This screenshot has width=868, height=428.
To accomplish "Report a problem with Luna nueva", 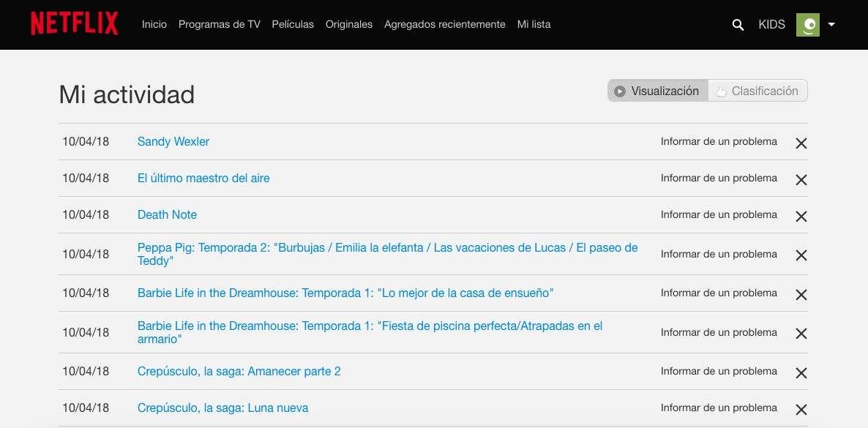I will click(x=719, y=408).
